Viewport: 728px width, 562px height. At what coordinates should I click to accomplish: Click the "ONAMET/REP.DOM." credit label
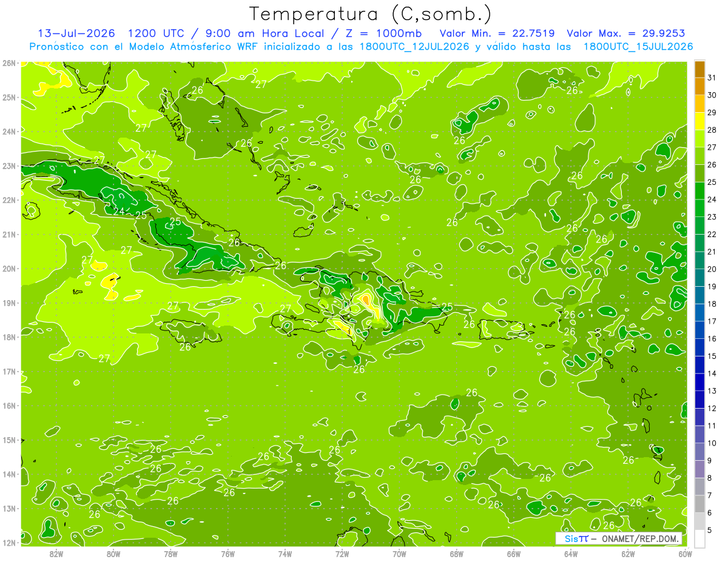(641, 539)
